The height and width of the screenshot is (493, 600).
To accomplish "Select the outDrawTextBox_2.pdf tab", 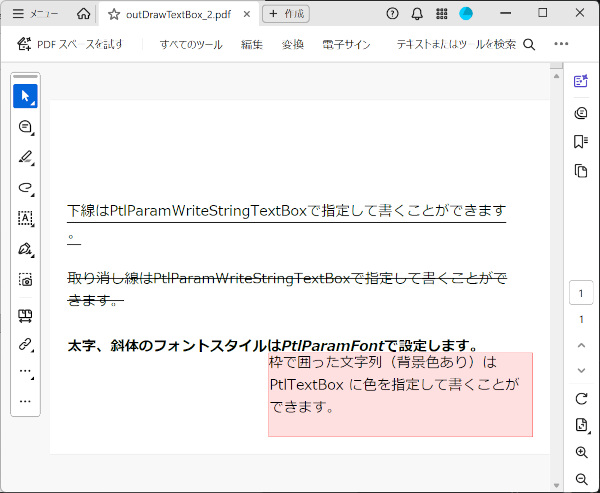I will coord(178,15).
